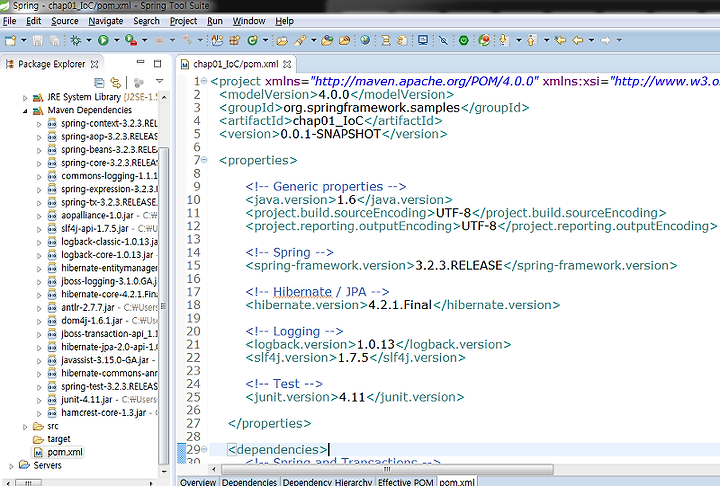Toggle Link with Editor in Package Explorer
The height and width of the screenshot is (486, 720).
pyautogui.click(x=115, y=82)
